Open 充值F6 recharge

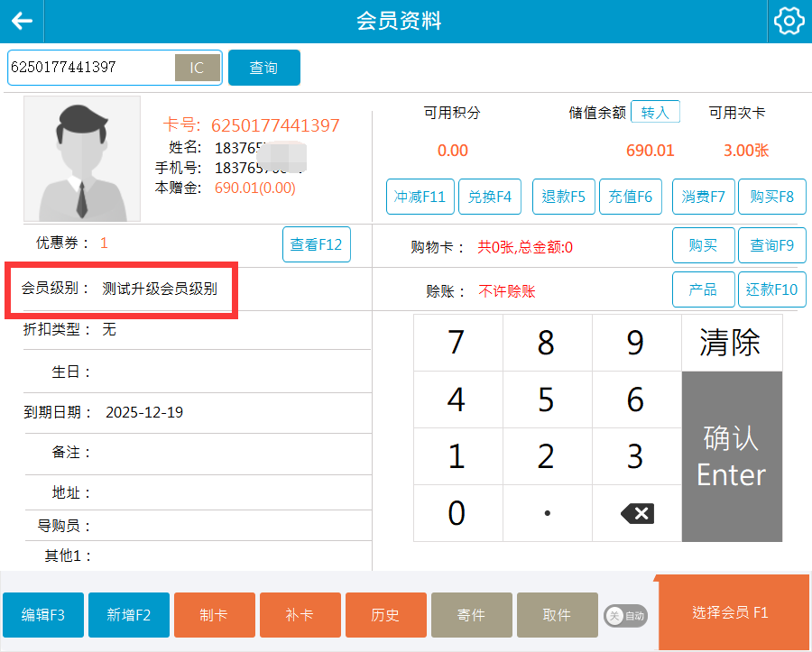[x=631, y=197]
